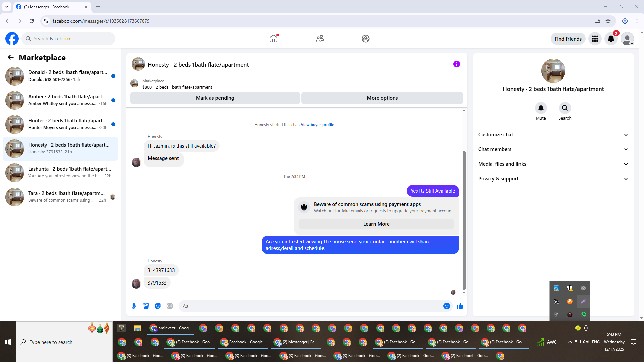Click Mark as pending button
Screen dimensions: 644x362
point(215,98)
